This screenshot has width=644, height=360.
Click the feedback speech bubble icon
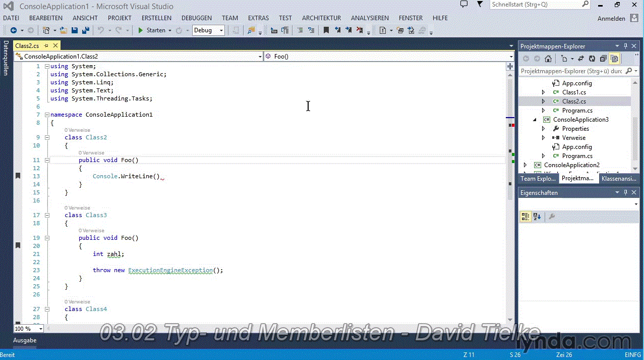[x=464, y=5]
